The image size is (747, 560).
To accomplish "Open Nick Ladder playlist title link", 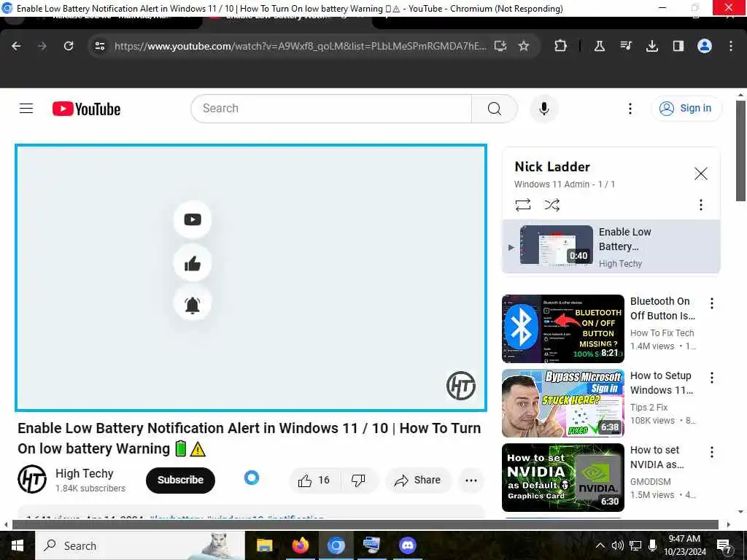I will [552, 167].
